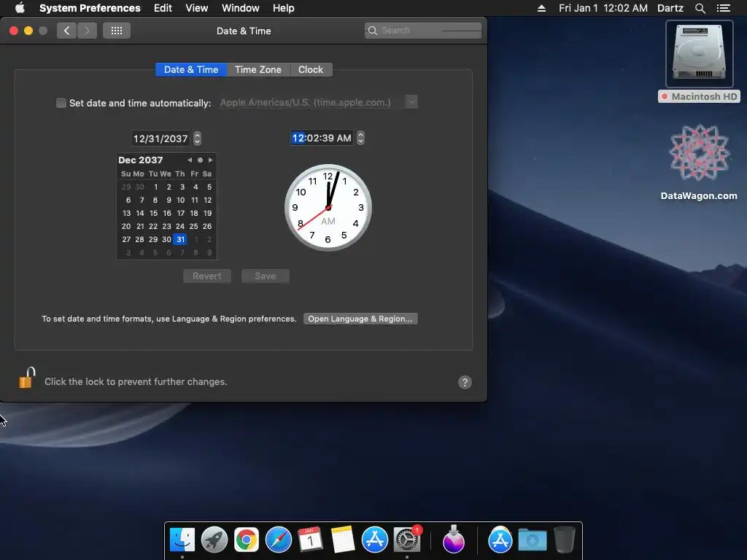
Task: Switch to the Clock tab
Action: coord(311,69)
